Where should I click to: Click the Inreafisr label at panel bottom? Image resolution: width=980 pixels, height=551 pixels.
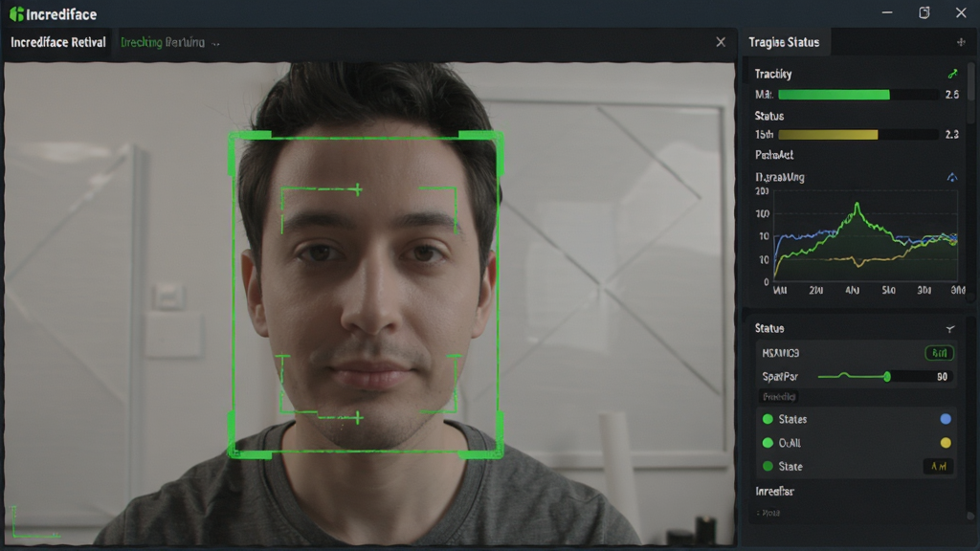click(774, 492)
